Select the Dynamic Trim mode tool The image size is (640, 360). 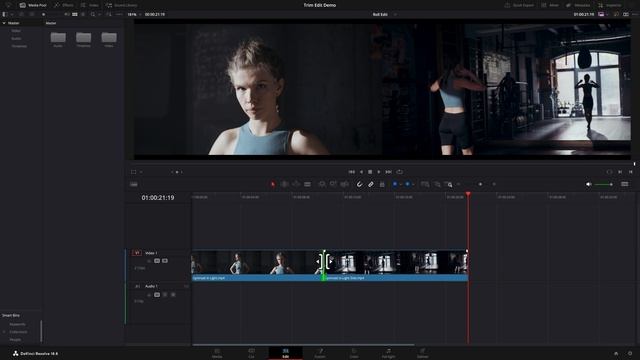point(296,184)
